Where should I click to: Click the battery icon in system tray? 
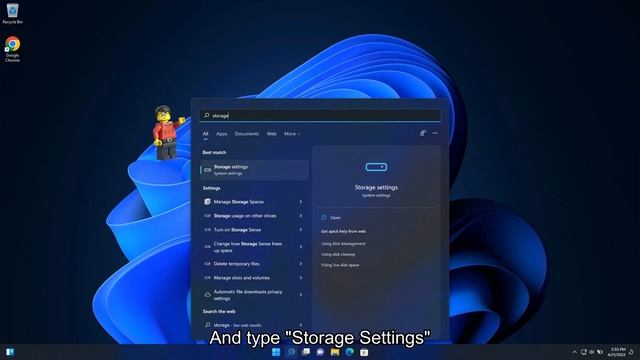[x=600, y=352]
